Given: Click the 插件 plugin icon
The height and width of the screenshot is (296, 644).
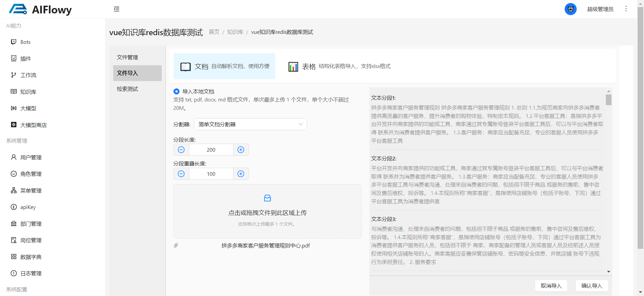Looking at the screenshot, I should tap(14, 58).
